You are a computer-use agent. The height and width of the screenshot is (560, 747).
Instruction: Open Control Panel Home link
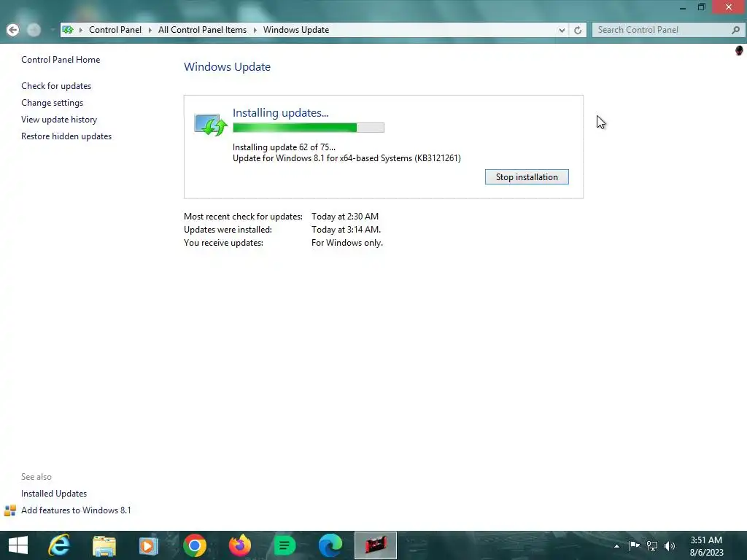point(61,60)
